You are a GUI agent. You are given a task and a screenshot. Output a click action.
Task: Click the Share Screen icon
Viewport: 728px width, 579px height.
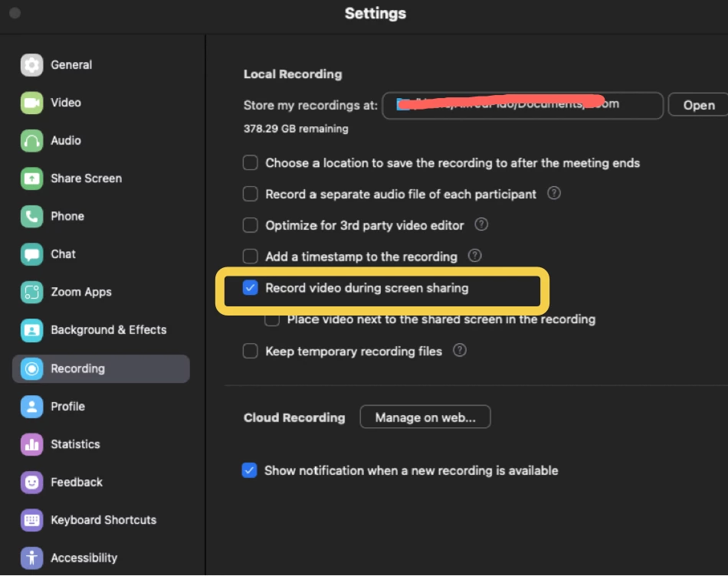pos(31,178)
